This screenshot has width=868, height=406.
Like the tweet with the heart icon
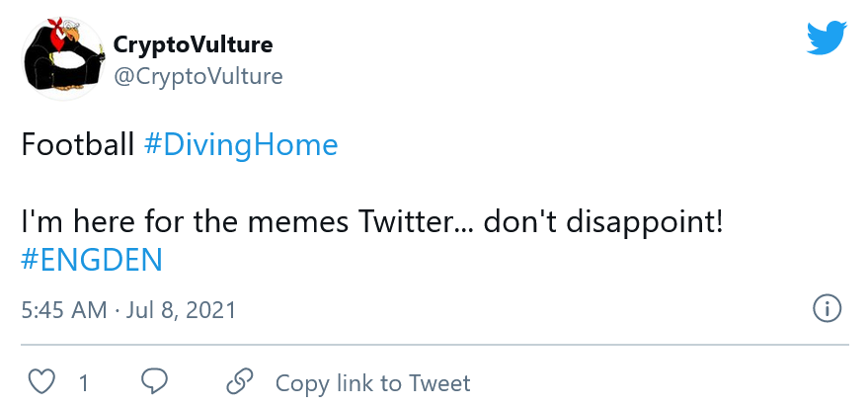pos(40,382)
